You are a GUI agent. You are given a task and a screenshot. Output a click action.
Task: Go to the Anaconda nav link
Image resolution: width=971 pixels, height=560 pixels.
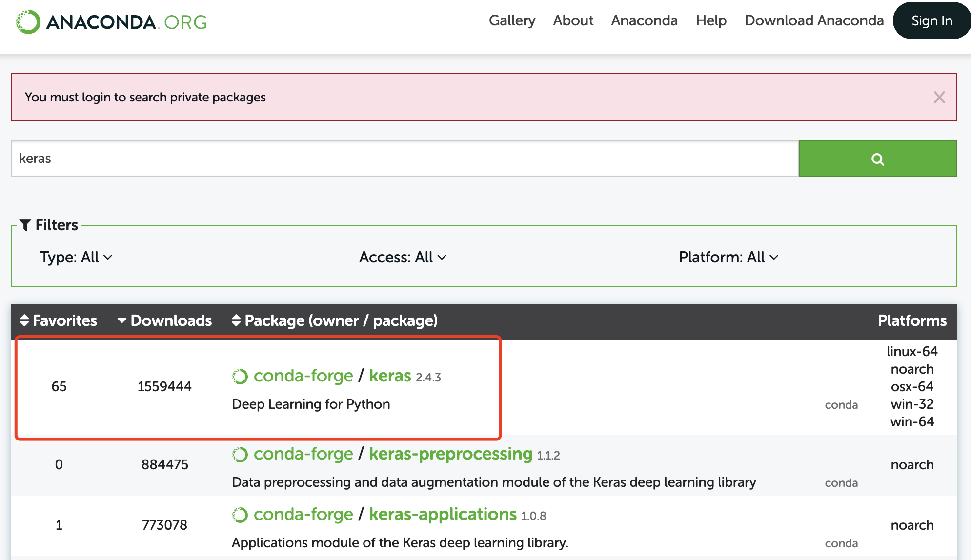tap(644, 20)
